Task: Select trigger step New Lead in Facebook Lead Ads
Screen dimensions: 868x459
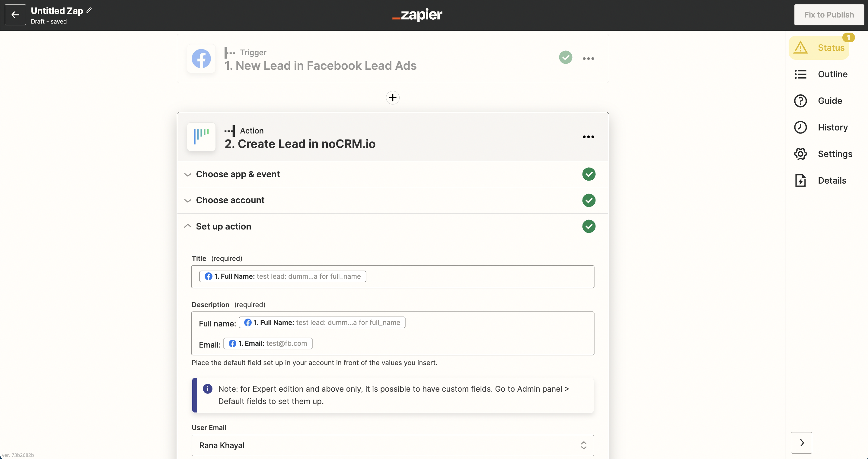Action: pyautogui.click(x=393, y=58)
